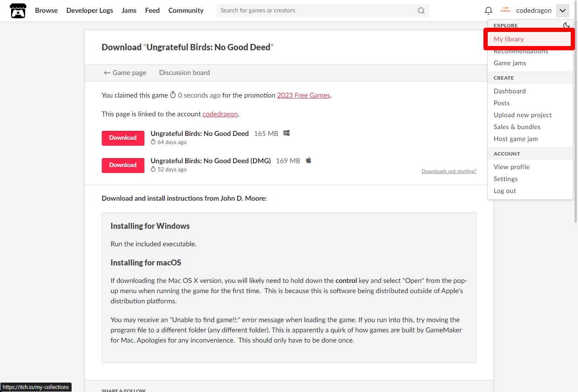Click the Installing for macOS heading
The height and width of the screenshot is (392, 578).
click(x=146, y=263)
